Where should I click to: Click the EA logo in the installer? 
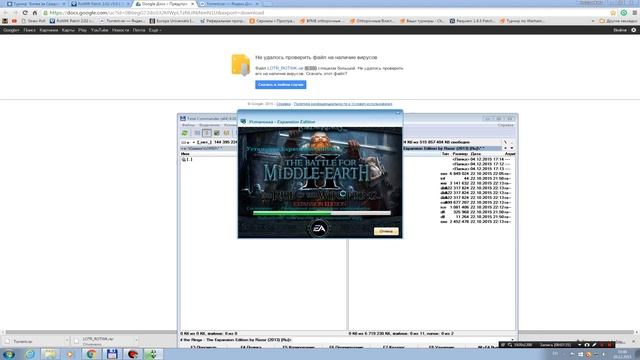pos(319,229)
